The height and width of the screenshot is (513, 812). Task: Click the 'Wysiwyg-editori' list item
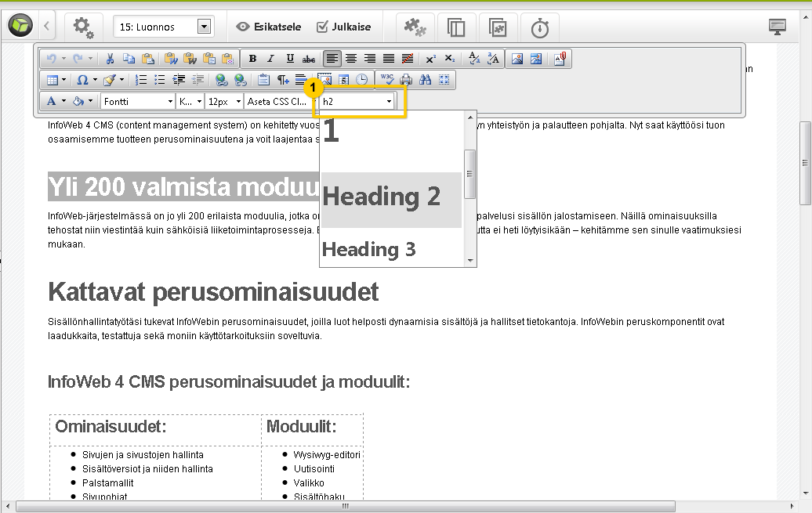[327, 455]
